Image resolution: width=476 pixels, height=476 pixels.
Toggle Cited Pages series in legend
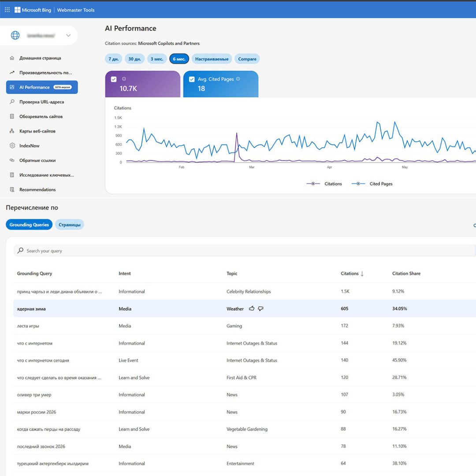(372, 184)
